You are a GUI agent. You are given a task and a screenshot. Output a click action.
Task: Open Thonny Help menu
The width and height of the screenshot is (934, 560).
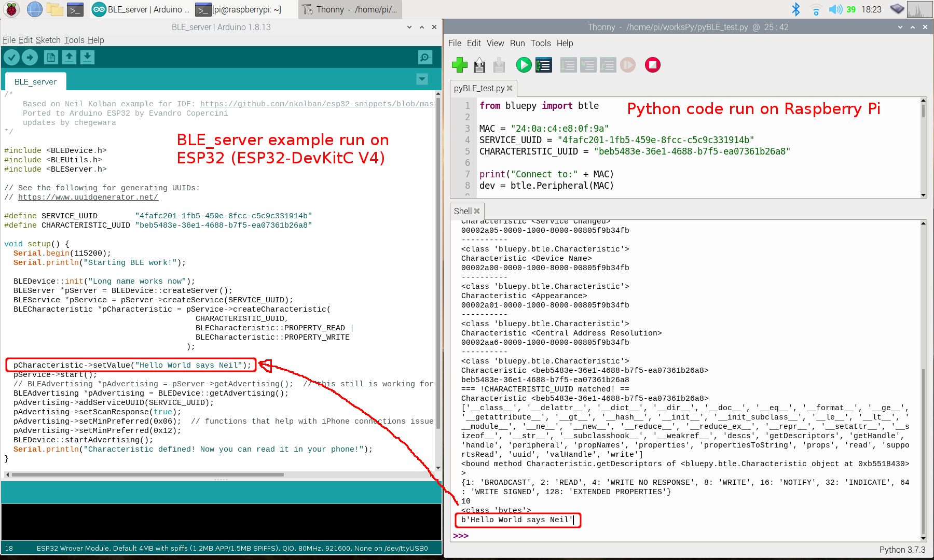[565, 43]
